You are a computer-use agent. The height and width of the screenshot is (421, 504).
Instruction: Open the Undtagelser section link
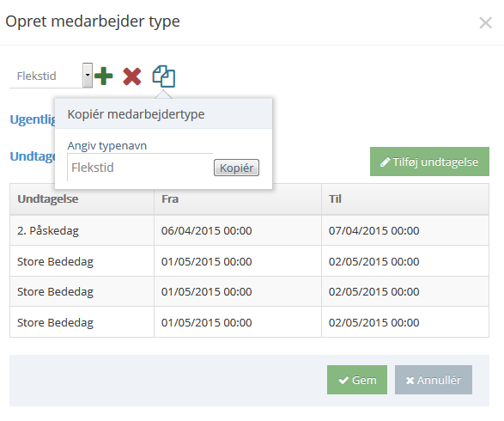pyautogui.click(x=33, y=156)
